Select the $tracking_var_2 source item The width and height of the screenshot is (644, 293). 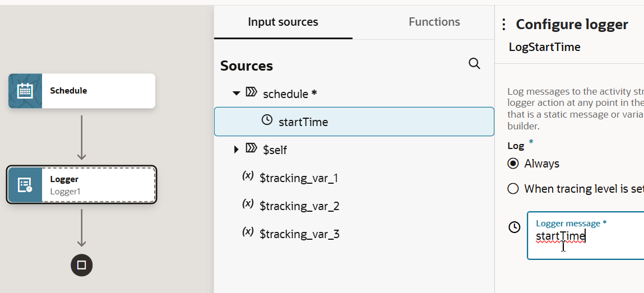[x=299, y=206]
